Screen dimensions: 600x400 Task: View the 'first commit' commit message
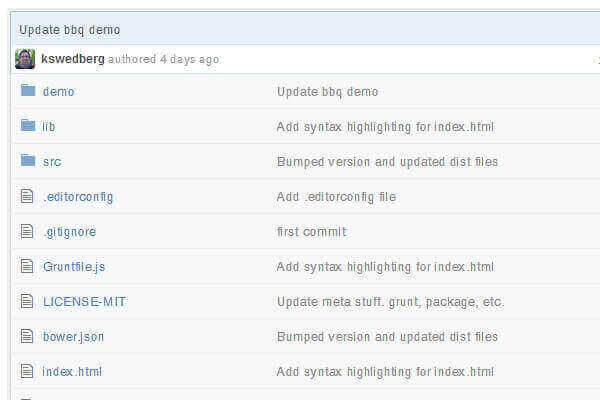(311, 232)
